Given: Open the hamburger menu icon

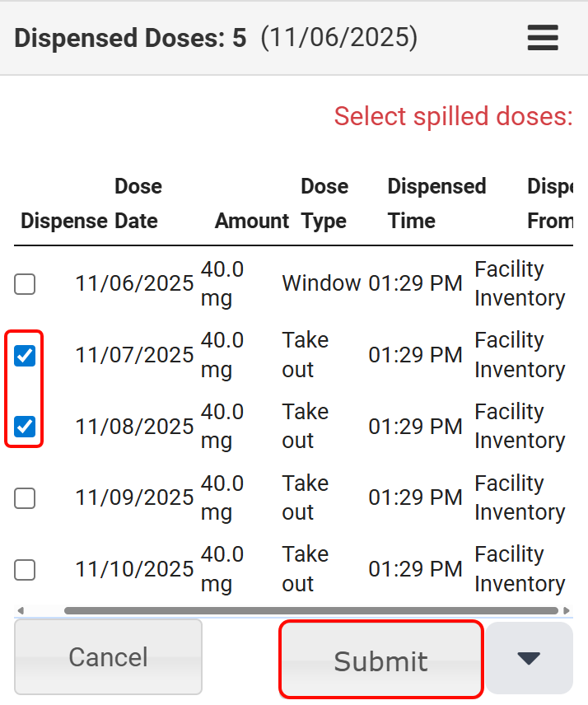Looking at the screenshot, I should pos(543,38).
